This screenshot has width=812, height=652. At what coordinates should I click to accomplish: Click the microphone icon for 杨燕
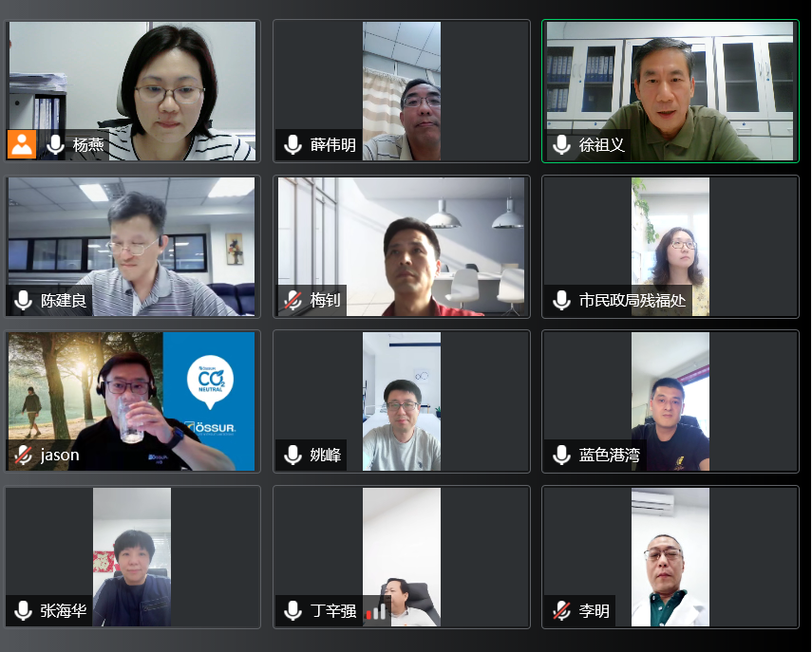[55, 145]
